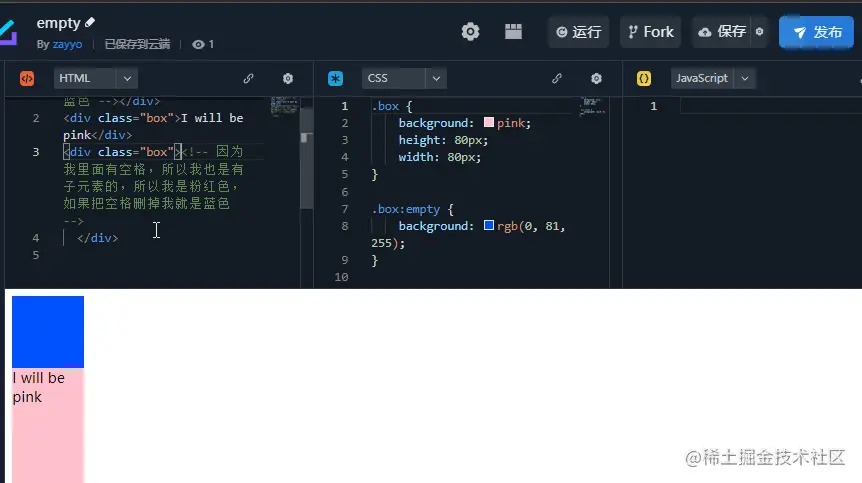Place cursor in JavaScript editor line 1
The image size is (862, 483).
coord(770,106)
